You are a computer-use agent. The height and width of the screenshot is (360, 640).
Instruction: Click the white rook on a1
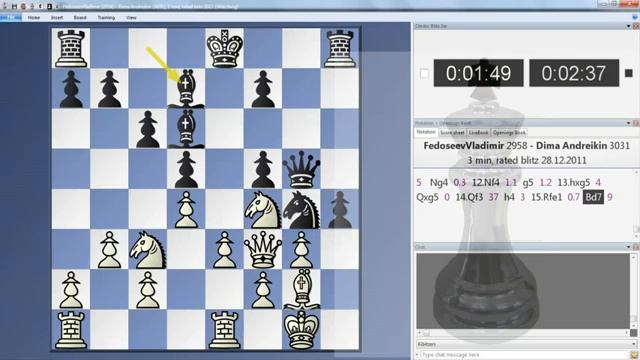71,330
